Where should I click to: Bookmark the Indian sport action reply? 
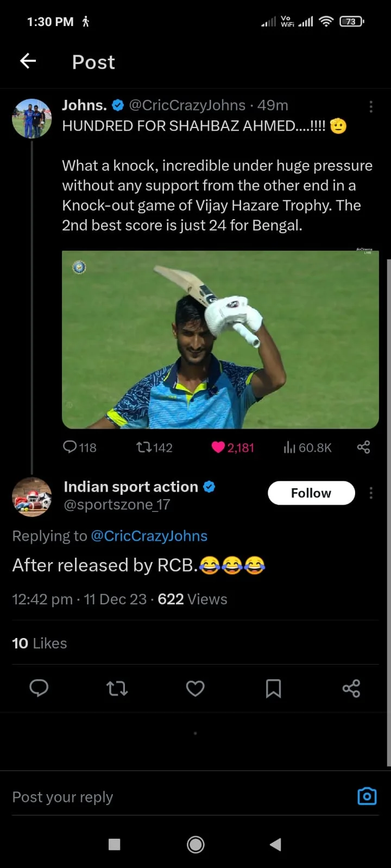273,688
